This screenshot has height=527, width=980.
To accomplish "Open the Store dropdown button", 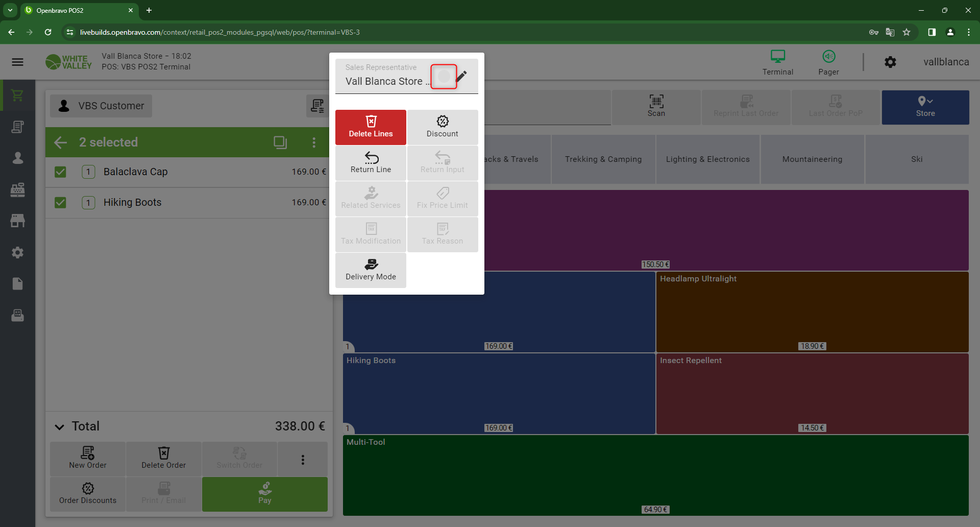I will tap(925, 107).
